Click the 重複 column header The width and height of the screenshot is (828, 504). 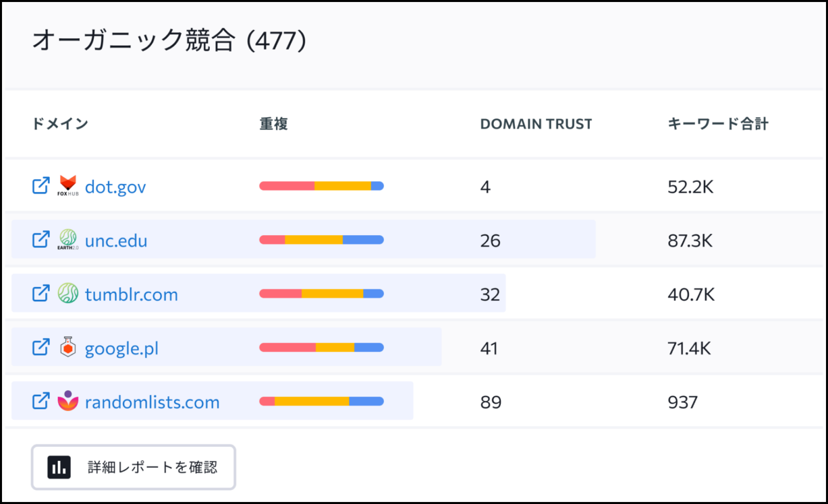[x=273, y=124]
